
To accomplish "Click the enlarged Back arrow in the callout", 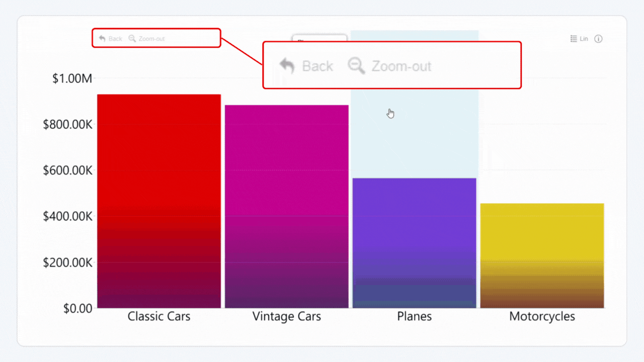I will click(287, 66).
